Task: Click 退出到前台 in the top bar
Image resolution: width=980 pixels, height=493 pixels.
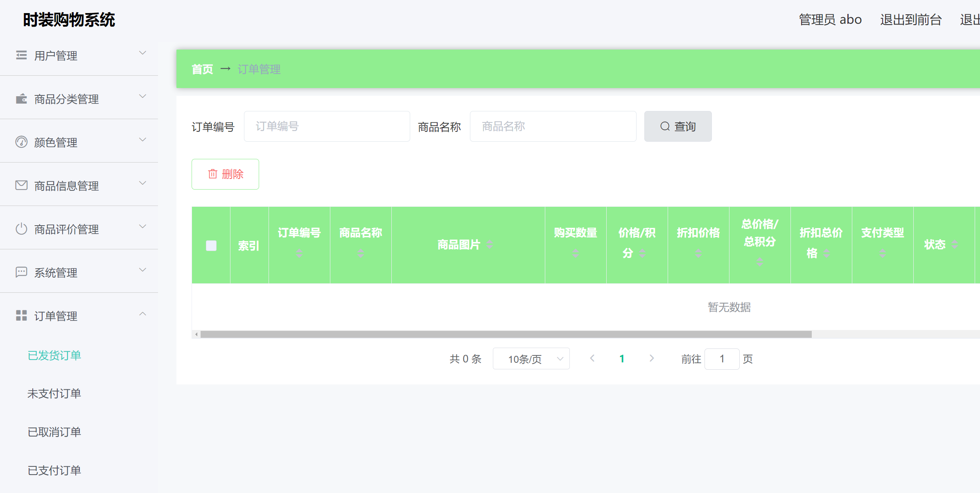Action: (910, 19)
